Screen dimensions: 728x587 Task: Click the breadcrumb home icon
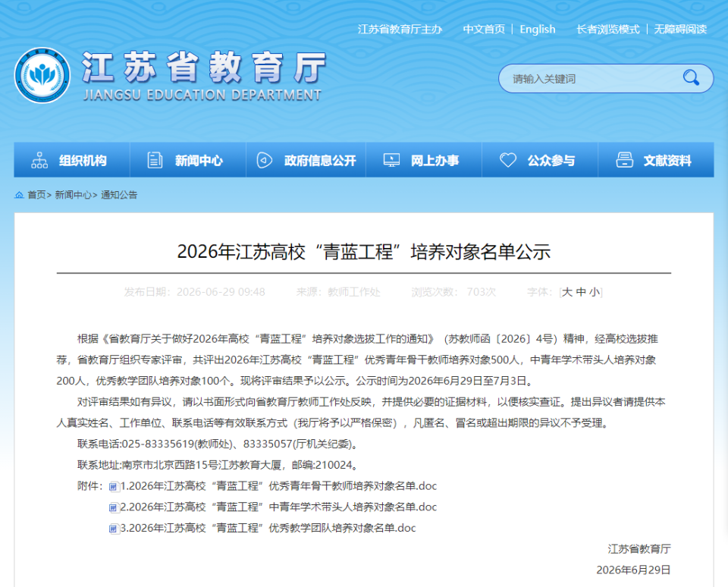coord(19,195)
